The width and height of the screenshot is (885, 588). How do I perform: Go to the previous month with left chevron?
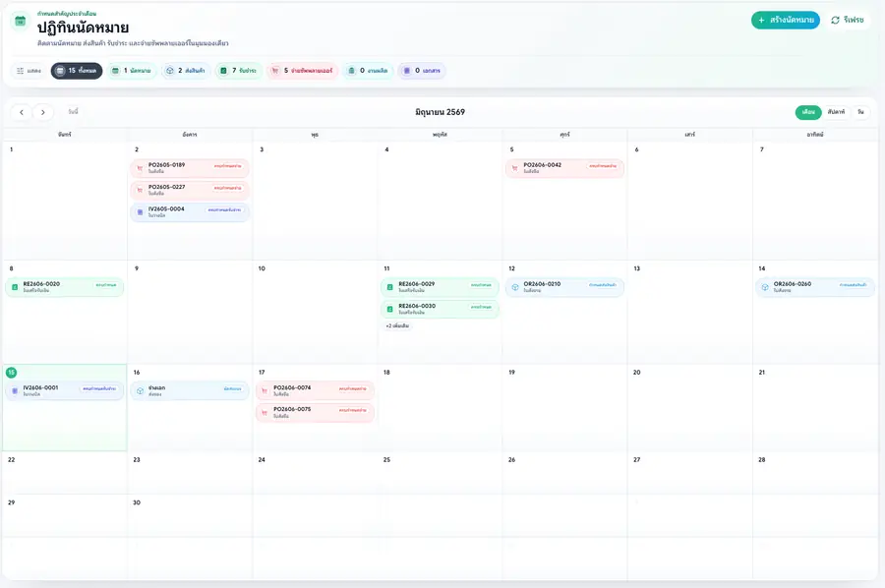click(x=22, y=112)
